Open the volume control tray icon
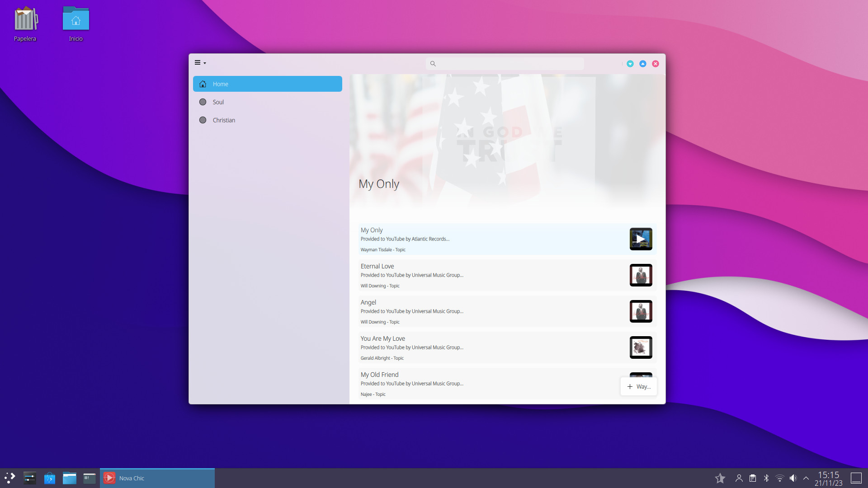 click(x=793, y=478)
